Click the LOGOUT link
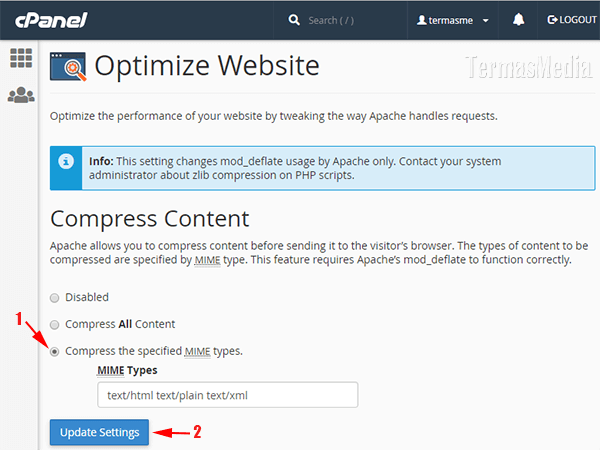The width and height of the screenshot is (600, 450). (x=572, y=20)
